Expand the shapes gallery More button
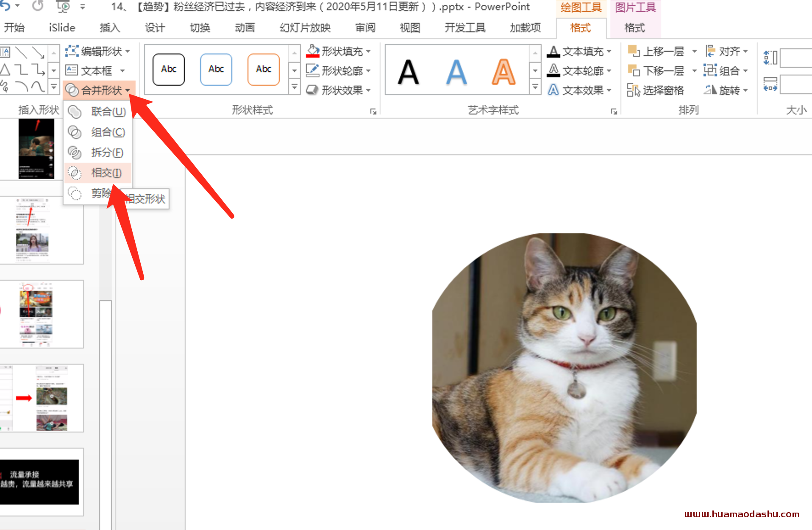Screen dimensions: 812x530 click(54, 87)
